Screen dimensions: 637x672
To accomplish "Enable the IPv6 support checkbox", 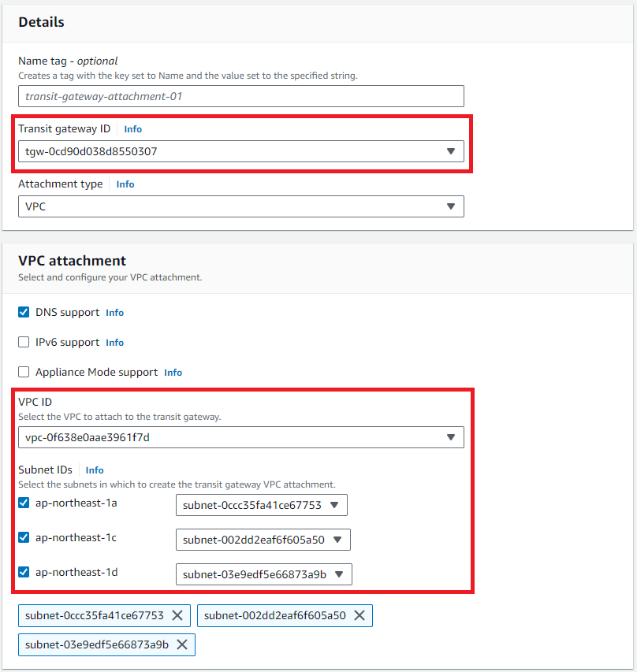I will (x=24, y=342).
